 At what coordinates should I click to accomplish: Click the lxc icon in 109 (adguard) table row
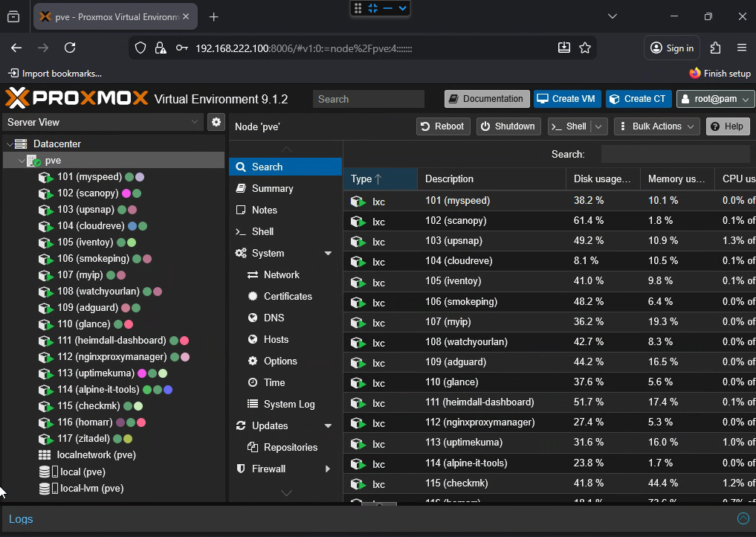[x=358, y=362]
